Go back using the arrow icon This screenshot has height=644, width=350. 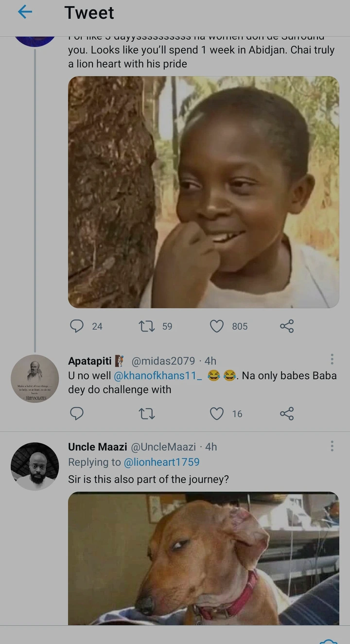click(x=25, y=12)
